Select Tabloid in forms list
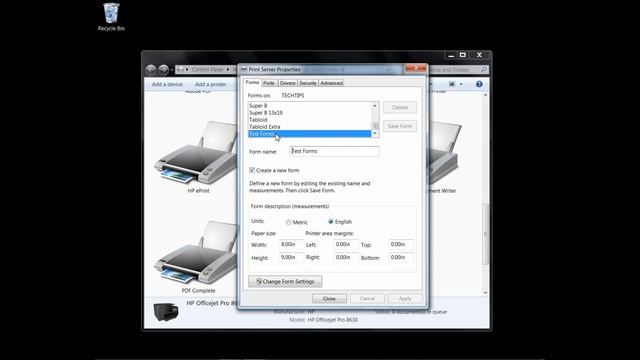The width and height of the screenshot is (640, 360). tap(310, 120)
